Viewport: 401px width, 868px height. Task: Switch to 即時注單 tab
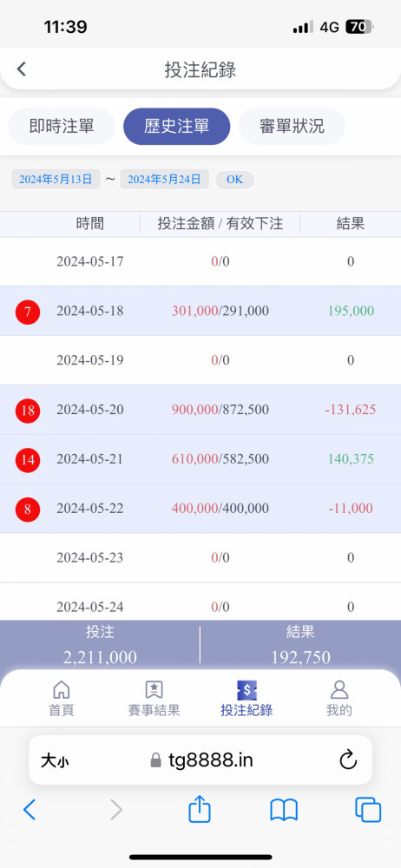[x=62, y=126]
